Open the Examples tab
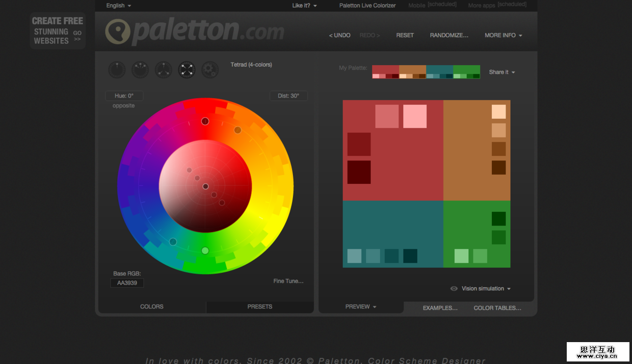The height and width of the screenshot is (364, 632). click(x=440, y=308)
